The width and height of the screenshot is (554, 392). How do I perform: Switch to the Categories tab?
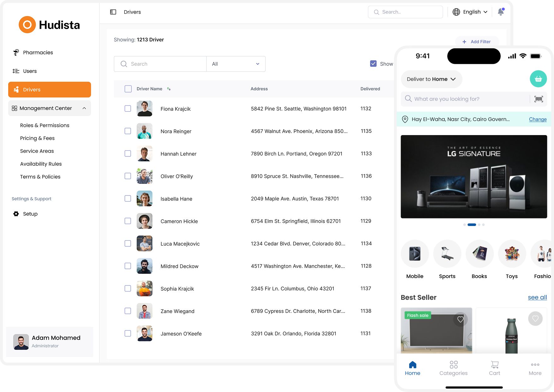[x=453, y=368]
